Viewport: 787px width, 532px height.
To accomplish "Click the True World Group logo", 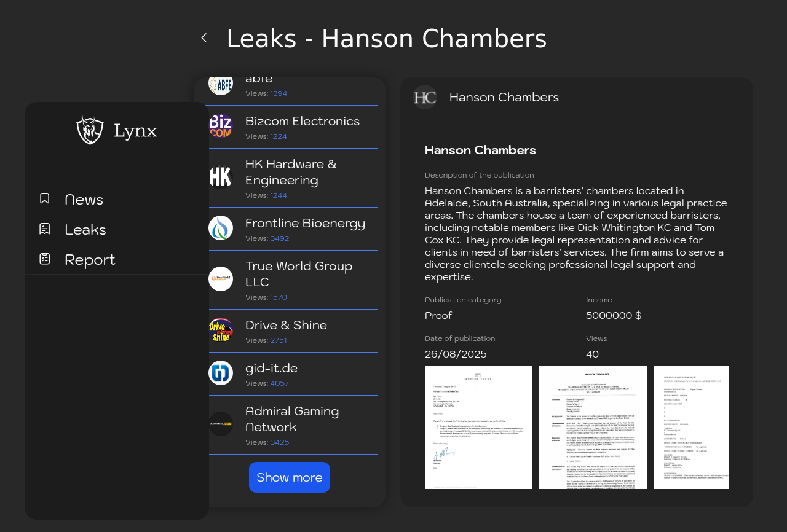I will click(221, 279).
